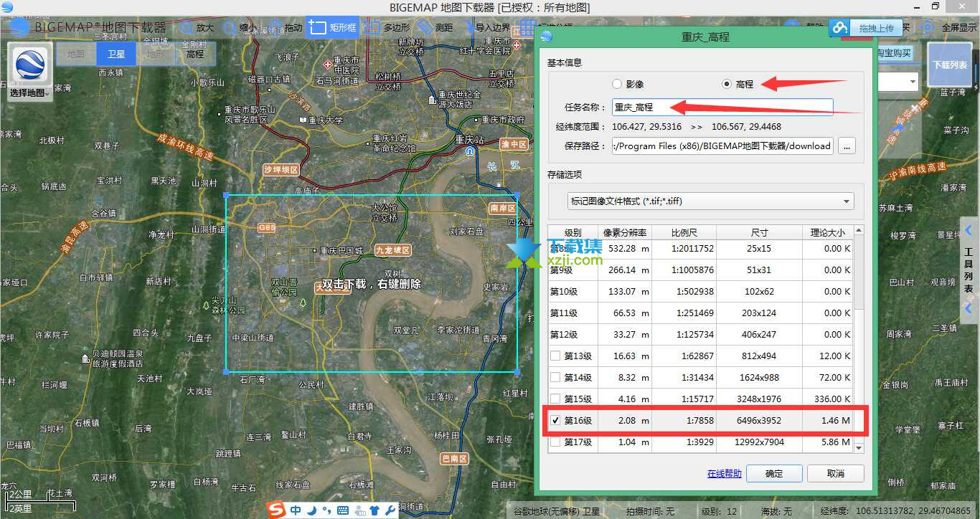Open the 在线帮助 online help link
This screenshot has width=980, height=519.
click(x=723, y=473)
